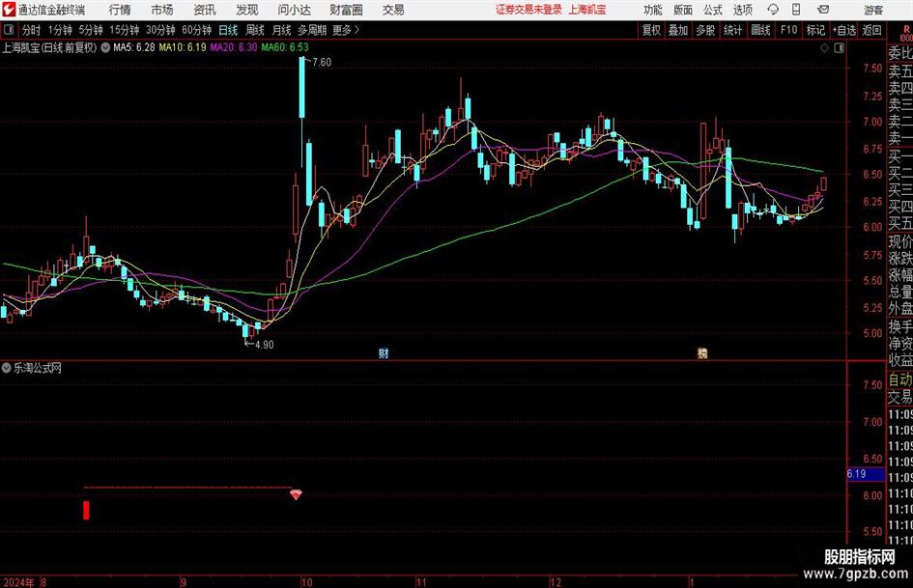The width and height of the screenshot is (913, 588).
Task: Click the diamond icon above the chart
Action: (824, 48)
